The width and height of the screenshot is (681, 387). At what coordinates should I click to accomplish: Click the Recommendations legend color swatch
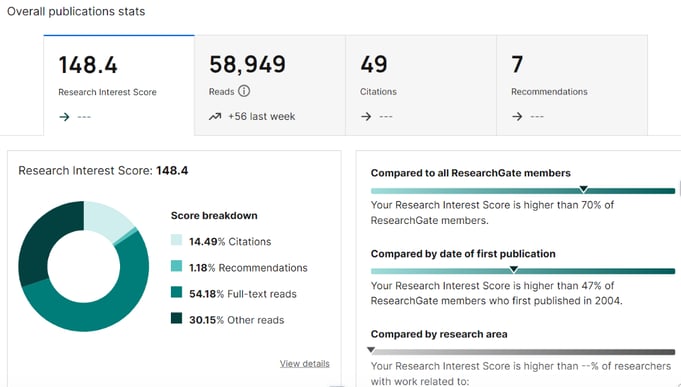point(176,266)
